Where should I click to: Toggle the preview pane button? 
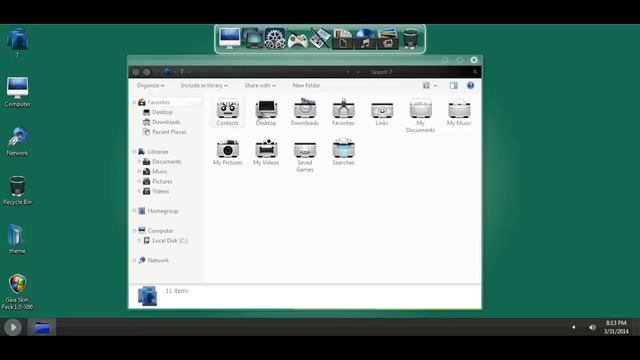pos(453,85)
